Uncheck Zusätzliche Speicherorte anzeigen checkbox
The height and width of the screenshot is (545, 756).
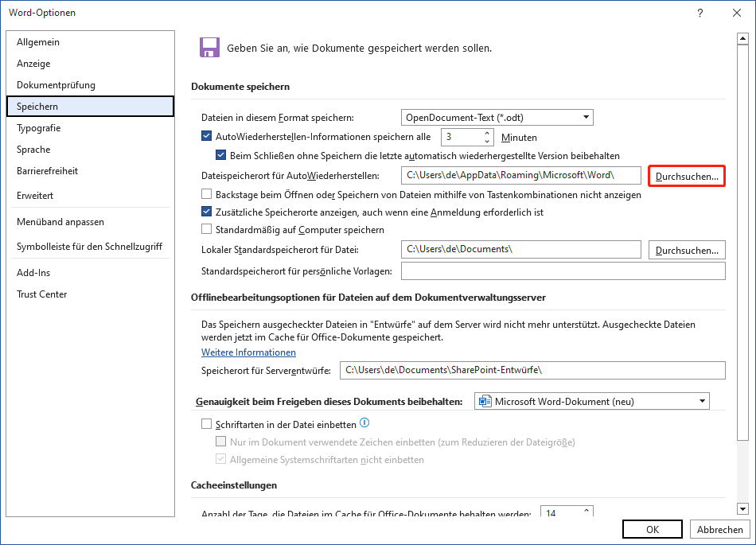tap(206, 212)
